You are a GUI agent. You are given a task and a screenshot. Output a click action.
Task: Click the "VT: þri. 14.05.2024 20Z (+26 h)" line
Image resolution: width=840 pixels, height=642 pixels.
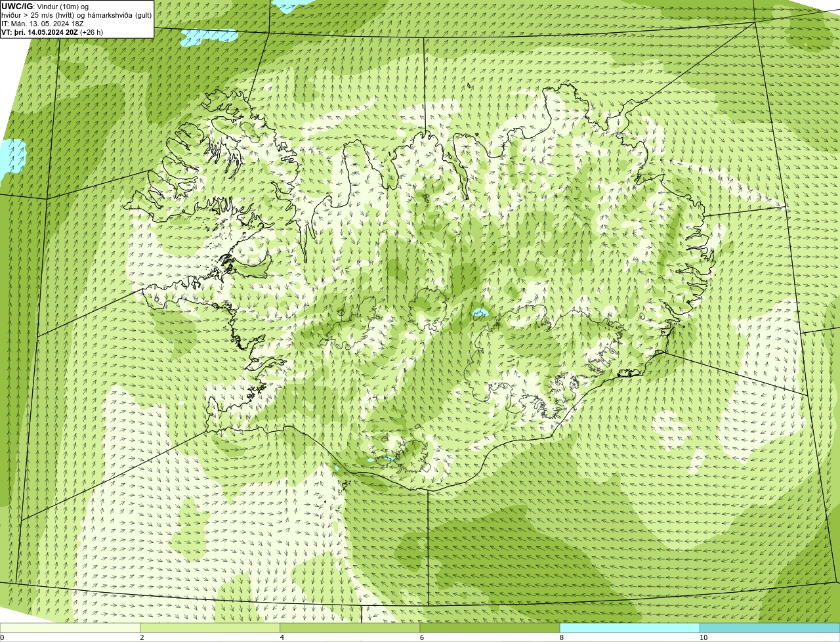52,32
